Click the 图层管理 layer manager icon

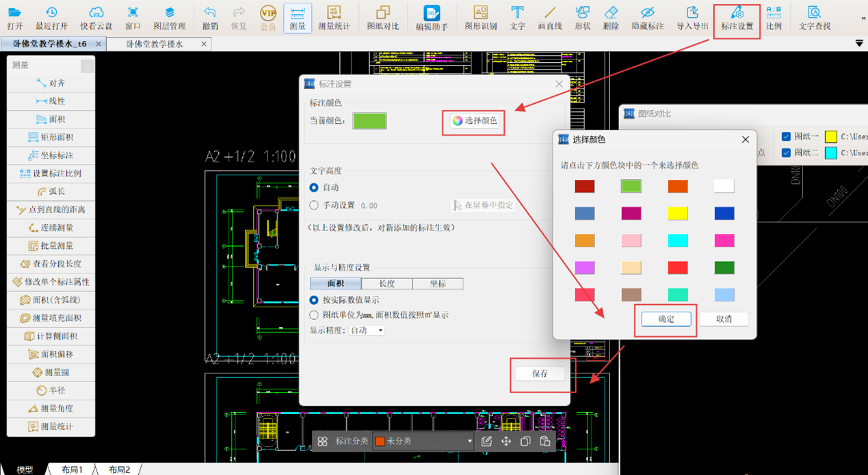pos(169,18)
